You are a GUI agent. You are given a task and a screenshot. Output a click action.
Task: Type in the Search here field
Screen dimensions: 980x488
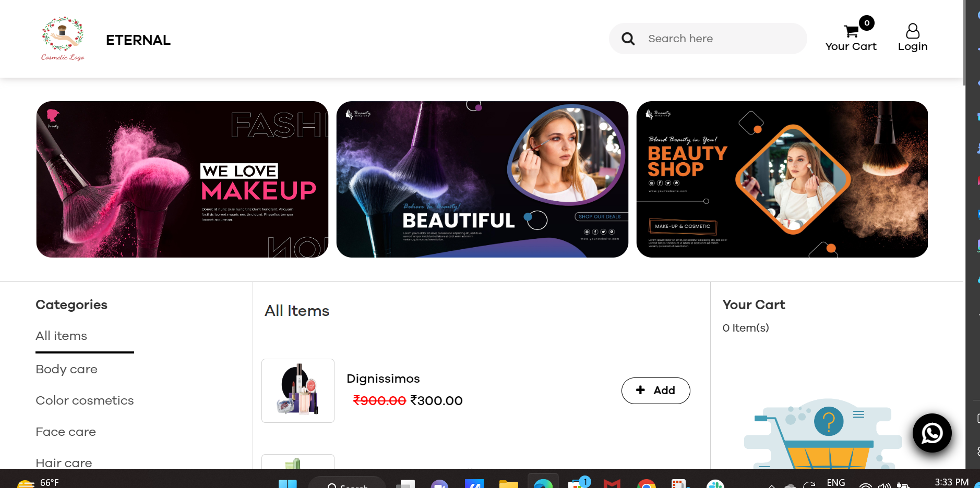pyautogui.click(x=720, y=39)
